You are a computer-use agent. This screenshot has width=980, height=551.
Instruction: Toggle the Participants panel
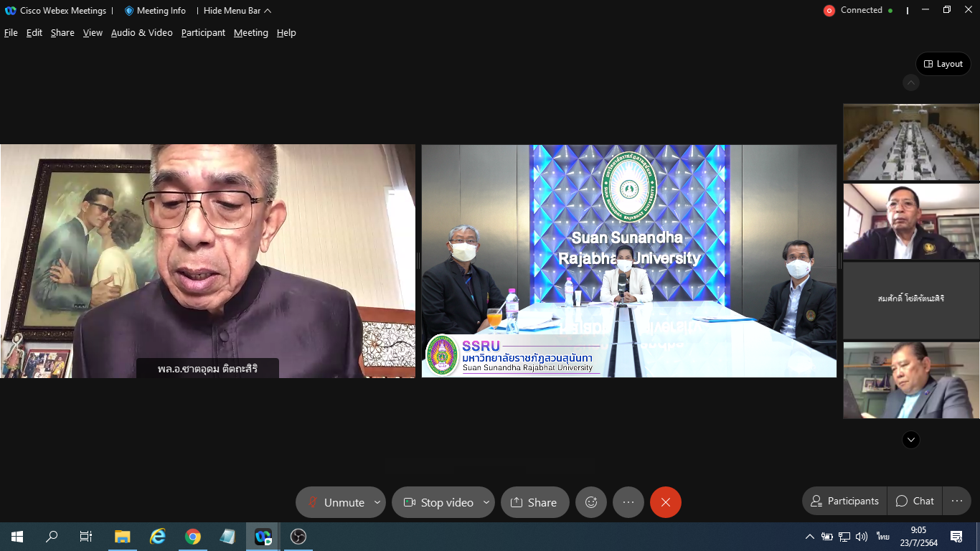844,501
